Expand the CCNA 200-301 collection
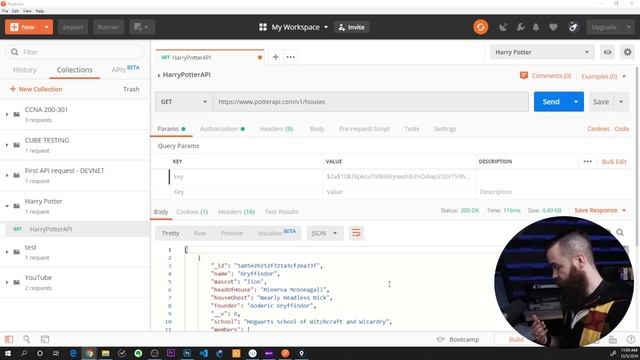640x360 pixels. (7, 114)
